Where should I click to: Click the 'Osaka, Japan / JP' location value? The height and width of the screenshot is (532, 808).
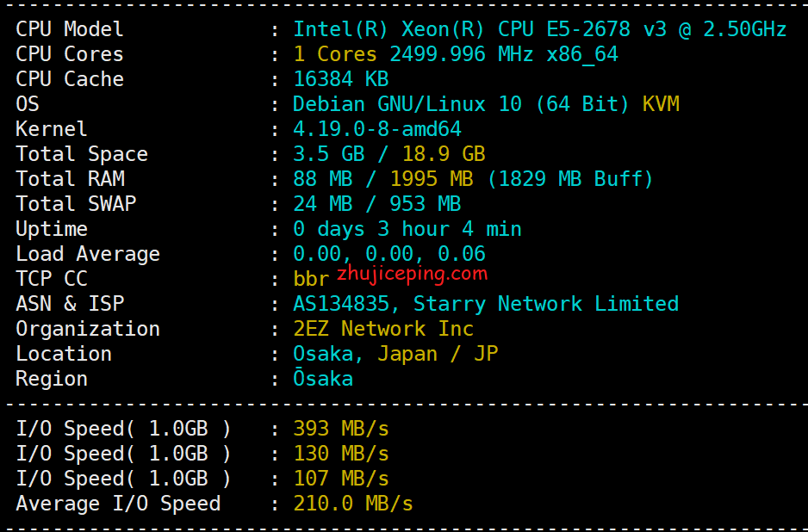coord(395,355)
